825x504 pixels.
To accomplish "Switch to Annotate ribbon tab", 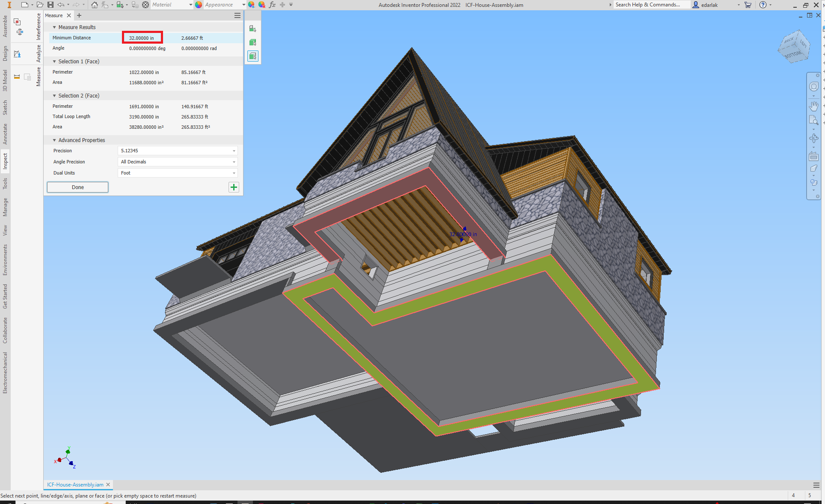I will [x=5, y=133].
